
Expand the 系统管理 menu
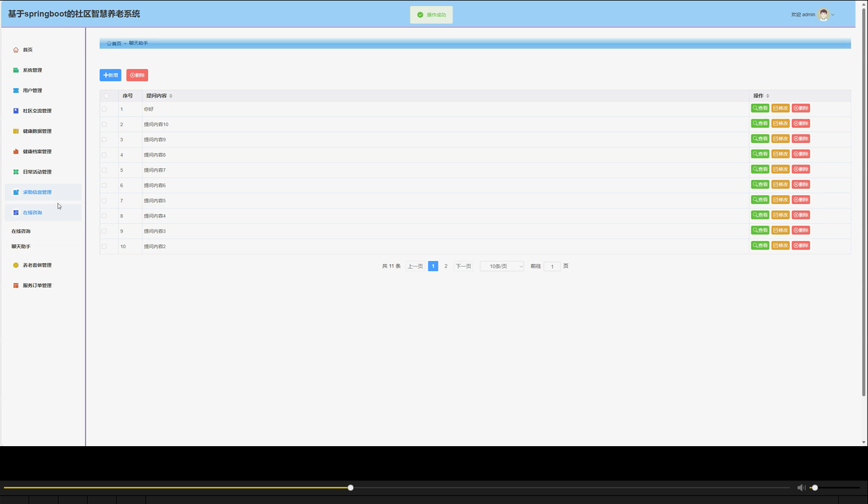[43, 70]
